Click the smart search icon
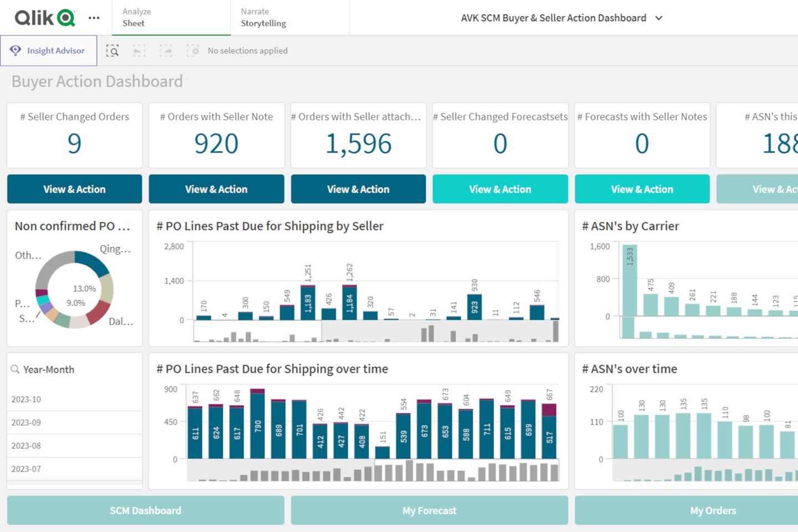 point(112,50)
